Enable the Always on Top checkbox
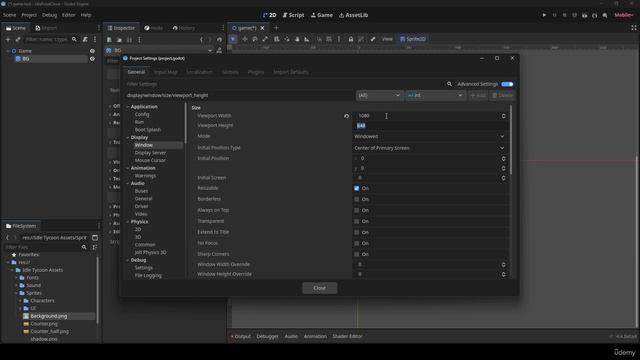 coord(356,210)
